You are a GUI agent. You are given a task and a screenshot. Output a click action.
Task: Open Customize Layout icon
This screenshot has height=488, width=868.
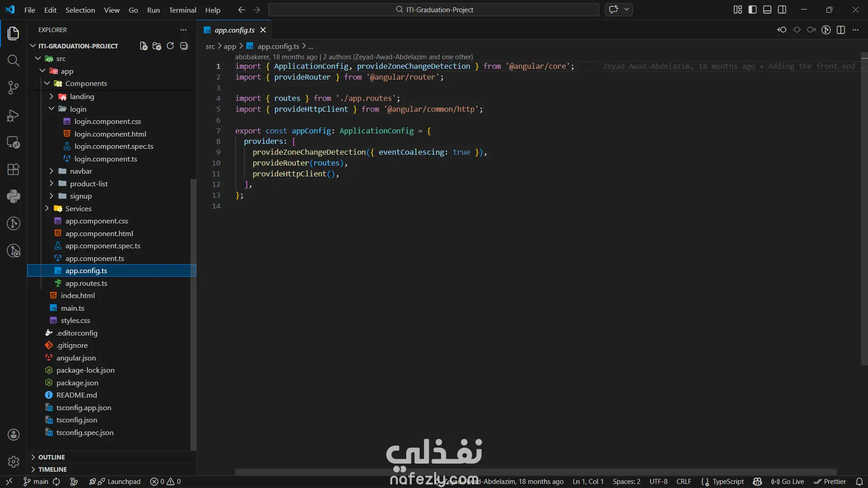(x=738, y=9)
